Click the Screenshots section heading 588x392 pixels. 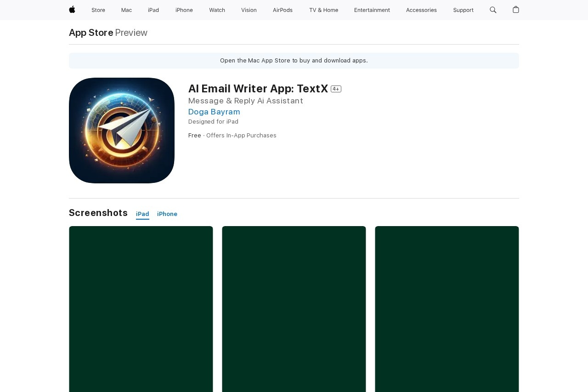click(98, 213)
